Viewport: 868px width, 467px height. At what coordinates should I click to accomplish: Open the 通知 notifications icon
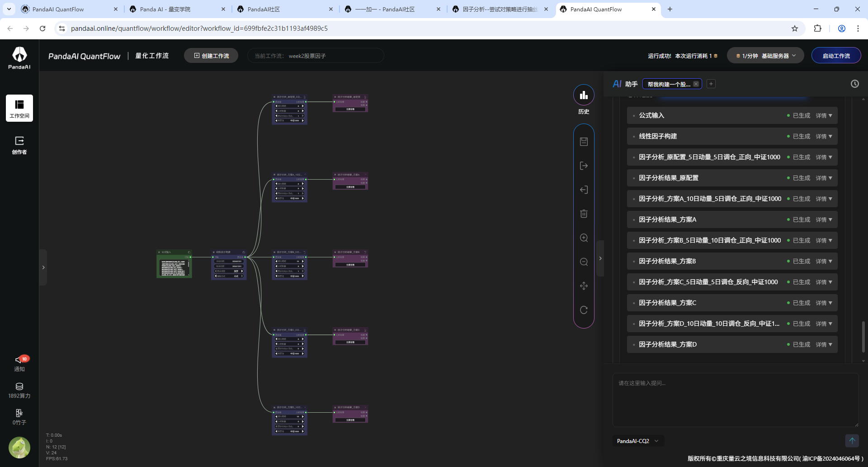pos(19,363)
